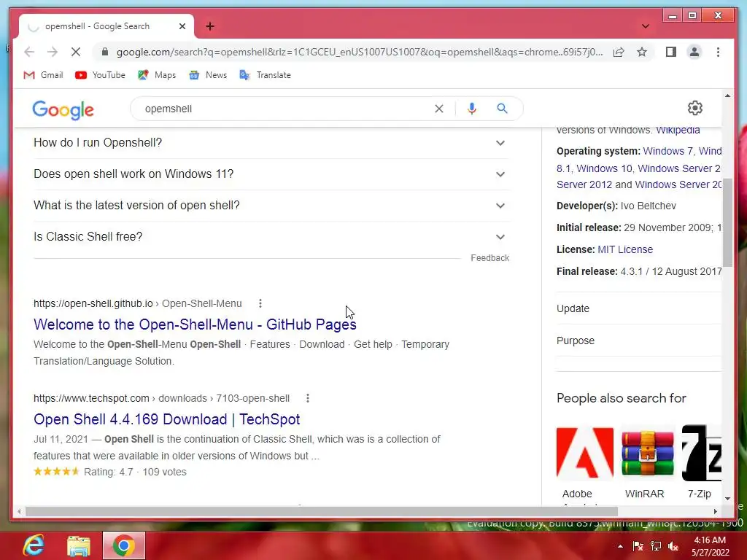This screenshot has height=560, width=747.
Task: Open 'Welcome to the Open-Shell-Menu - GitHub Pages'
Action: click(x=195, y=324)
